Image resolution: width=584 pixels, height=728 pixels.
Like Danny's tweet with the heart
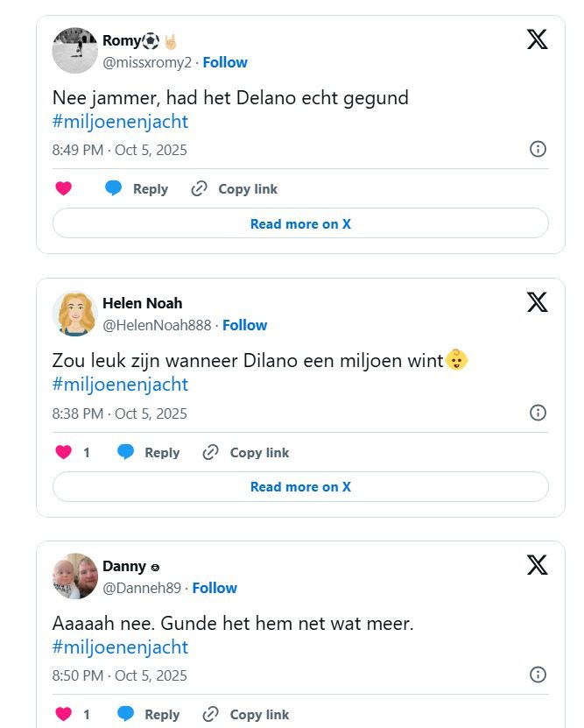(x=63, y=714)
